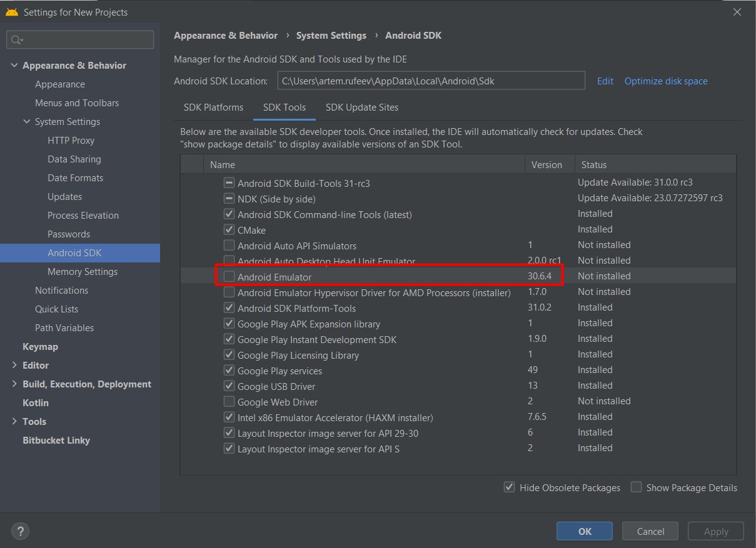Check Android Auto Desktop Head Unit Emulator
This screenshot has height=548, width=756.
click(229, 261)
